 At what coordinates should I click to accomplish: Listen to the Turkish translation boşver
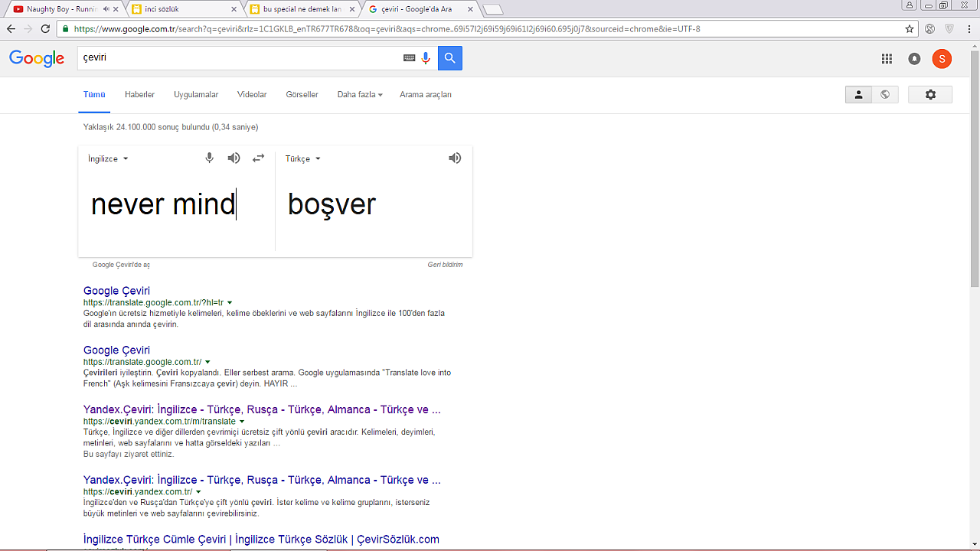click(x=455, y=158)
